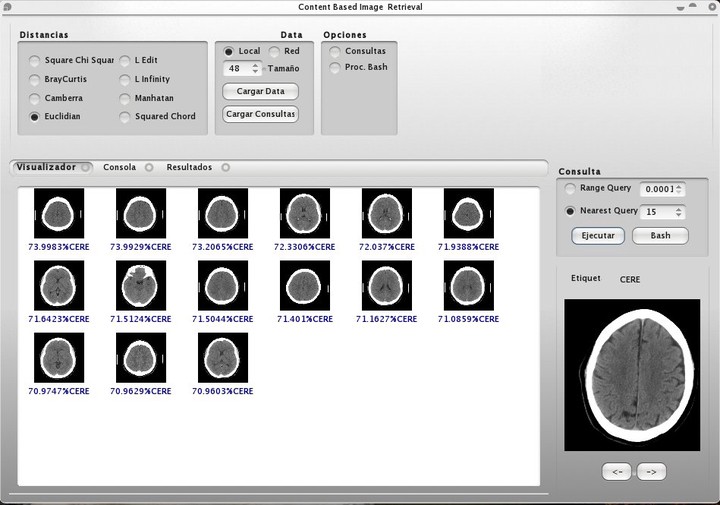Image resolution: width=720 pixels, height=505 pixels.
Task: Switch to the Consola tab
Action: pos(119,167)
